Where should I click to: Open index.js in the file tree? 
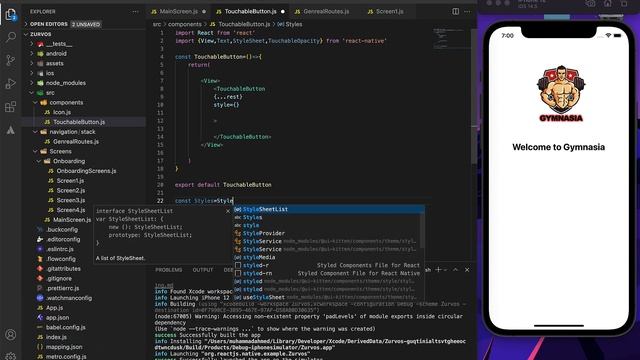pyautogui.click(x=56, y=337)
